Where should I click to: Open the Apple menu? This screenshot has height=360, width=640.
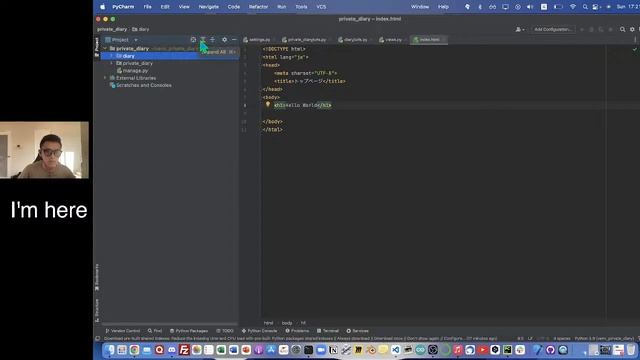(x=102, y=7)
